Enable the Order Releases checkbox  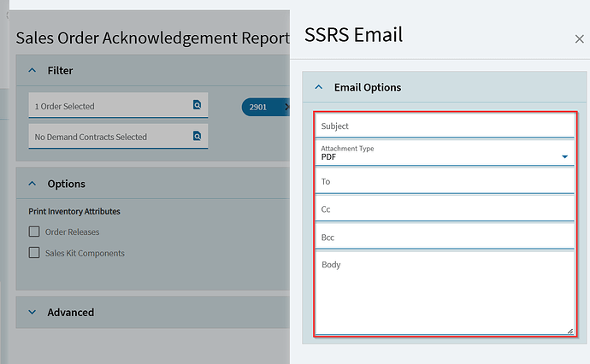[34, 232]
